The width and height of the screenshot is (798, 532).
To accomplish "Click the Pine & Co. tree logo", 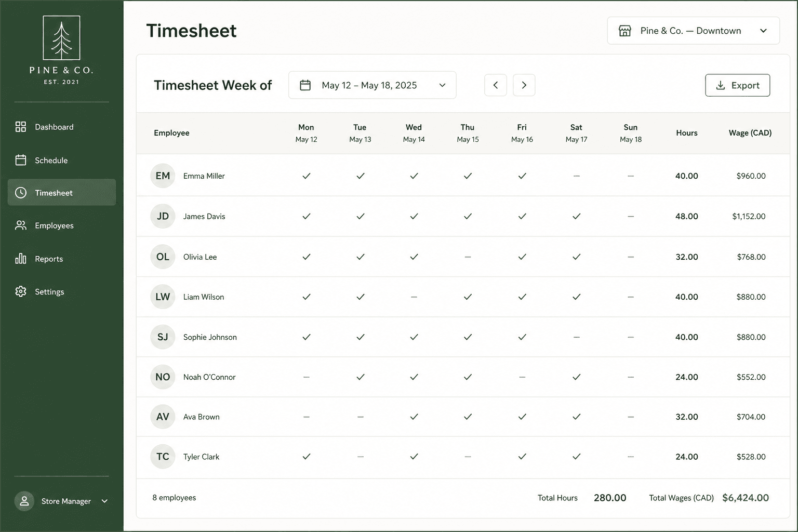I will [61, 38].
